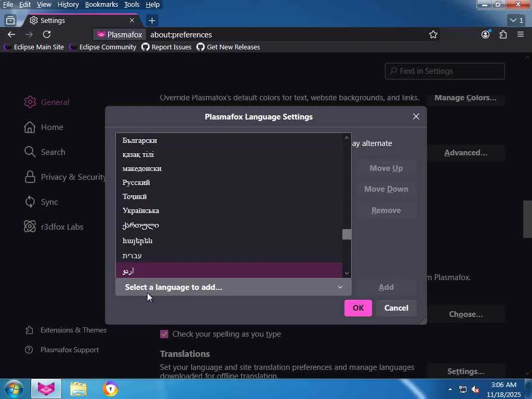Expand the list-all-tabs chevron button
The image size is (532, 399).
517,20
